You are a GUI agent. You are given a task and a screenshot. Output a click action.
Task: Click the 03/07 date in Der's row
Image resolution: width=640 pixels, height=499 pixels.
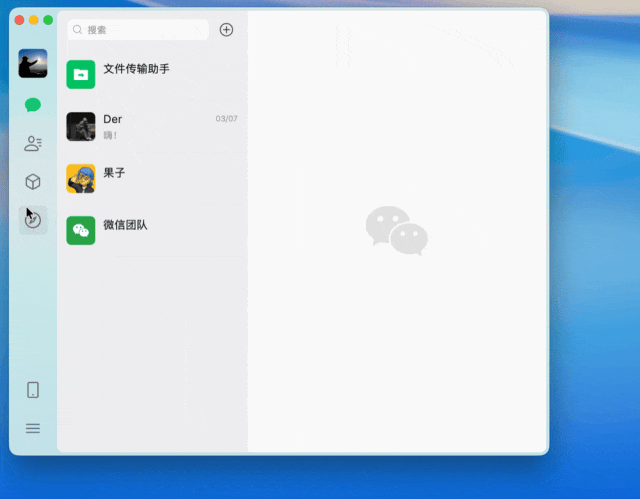pyautogui.click(x=226, y=119)
